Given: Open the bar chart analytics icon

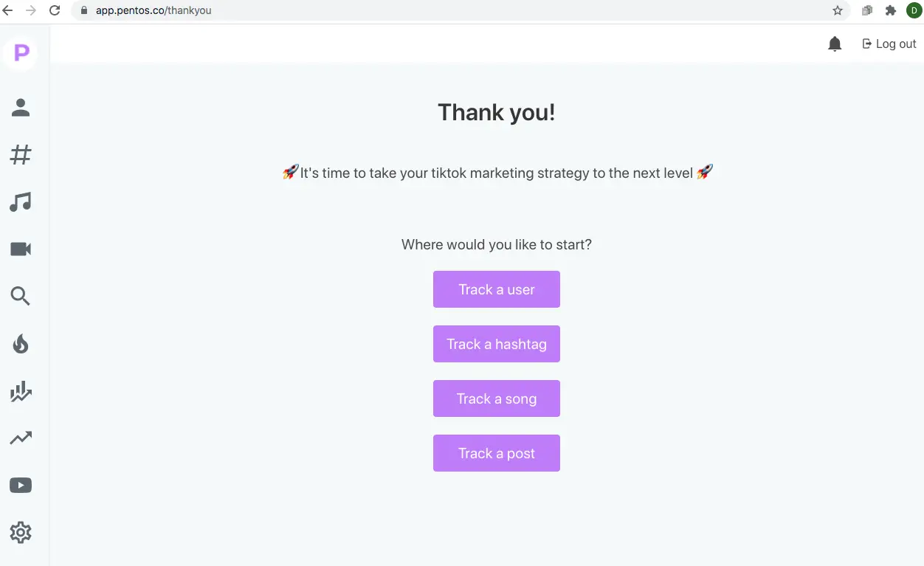Looking at the screenshot, I should pos(21,391).
